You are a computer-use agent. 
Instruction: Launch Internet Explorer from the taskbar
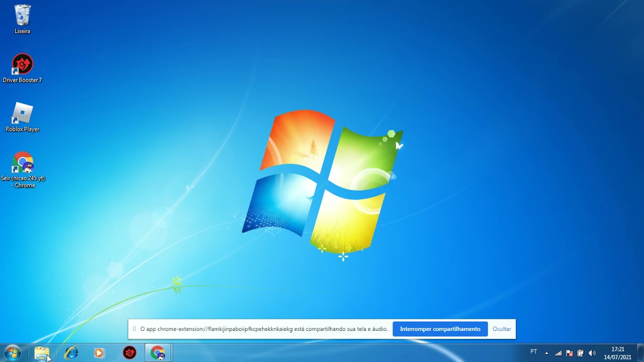click(x=71, y=353)
